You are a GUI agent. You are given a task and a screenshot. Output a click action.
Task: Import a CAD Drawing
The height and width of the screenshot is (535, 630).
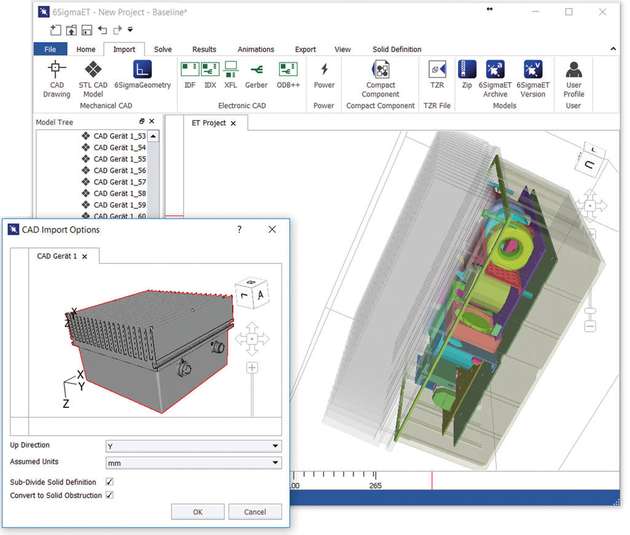click(x=56, y=79)
